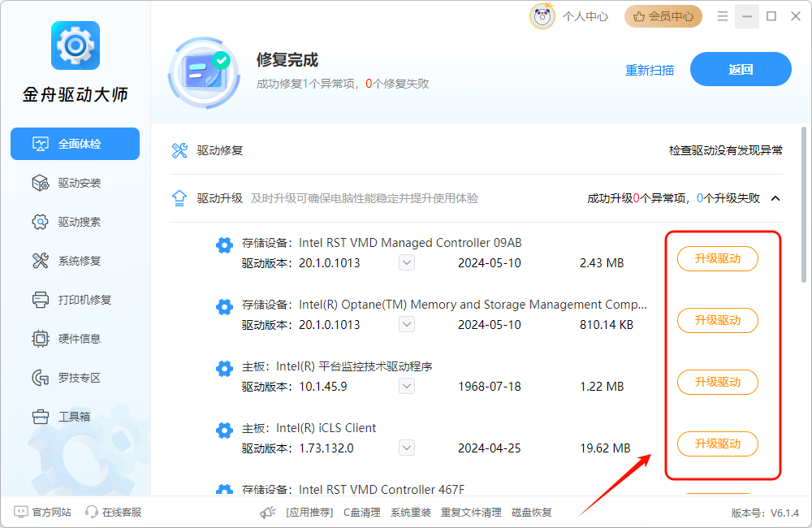
Task: Open 打印机修复 printer repair section
Action: pos(71,300)
